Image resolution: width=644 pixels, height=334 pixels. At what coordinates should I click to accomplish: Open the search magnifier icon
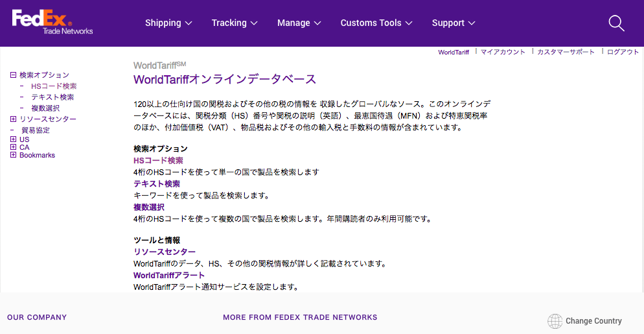pos(616,23)
